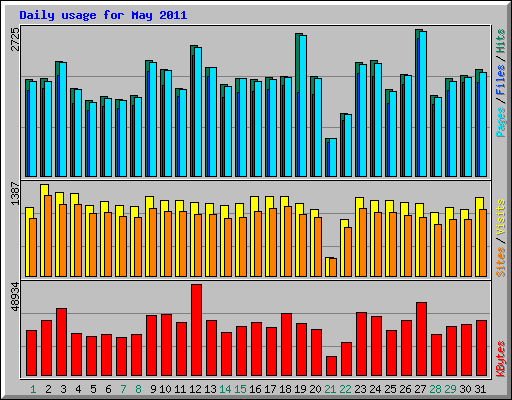Click day label 5 on the x-axis
This screenshot has width=512, height=400.
click(x=93, y=389)
